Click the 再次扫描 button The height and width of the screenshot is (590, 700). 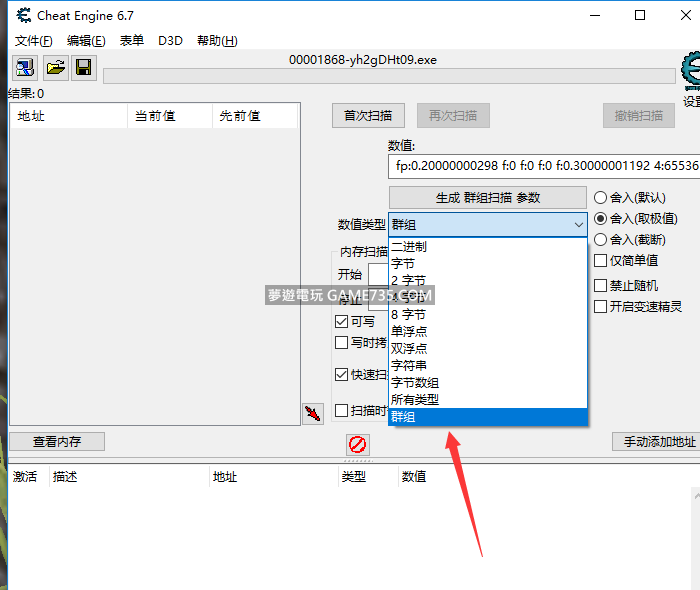(x=453, y=116)
